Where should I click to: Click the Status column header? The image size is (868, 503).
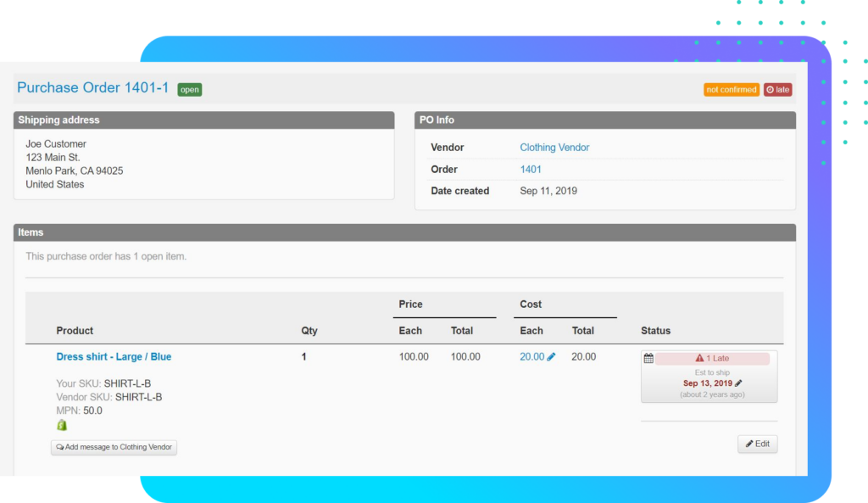point(655,331)
